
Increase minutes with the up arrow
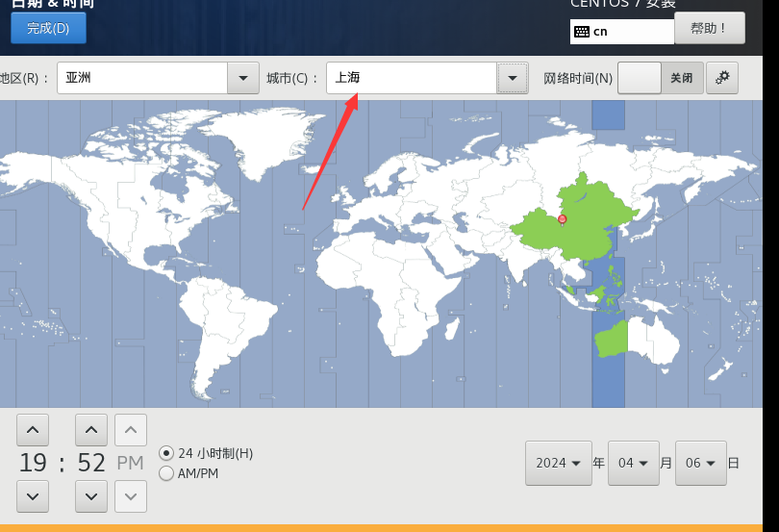coord(91,430)
